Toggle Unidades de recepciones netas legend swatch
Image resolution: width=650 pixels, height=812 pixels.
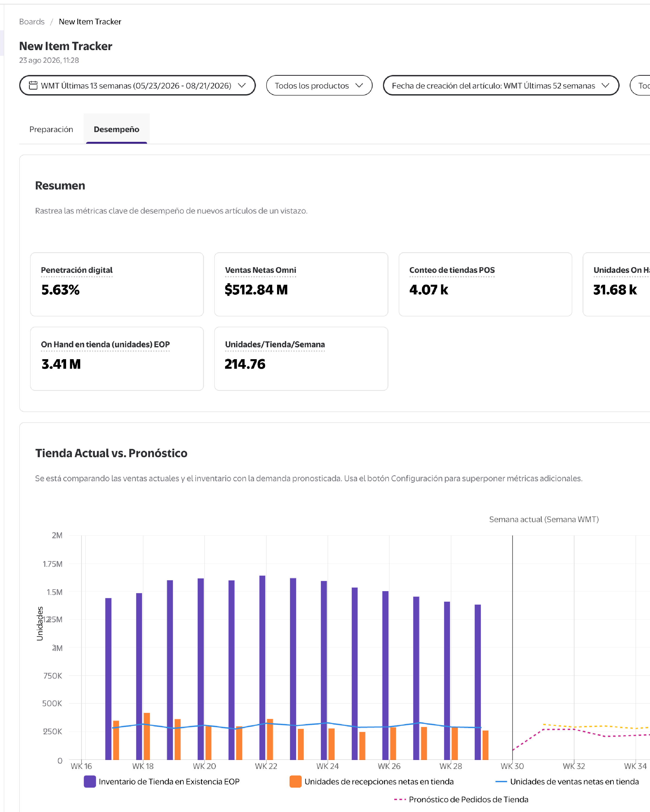295,781
